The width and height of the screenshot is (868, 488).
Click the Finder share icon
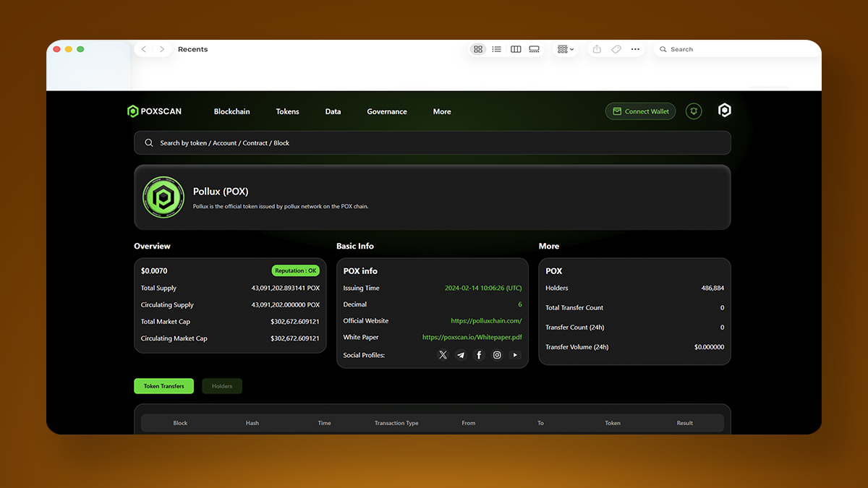[x=597, y=49]
